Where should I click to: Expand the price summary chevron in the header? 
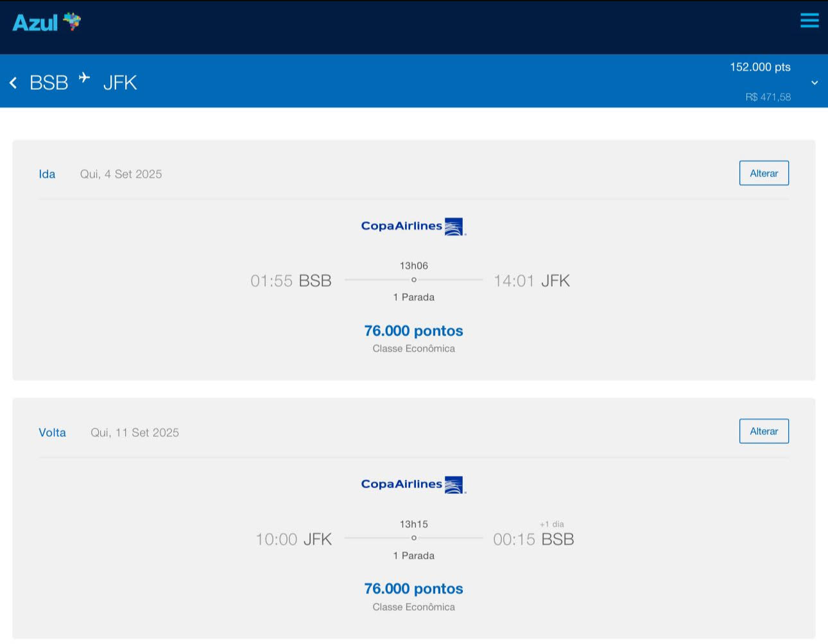tap(815, 83)
